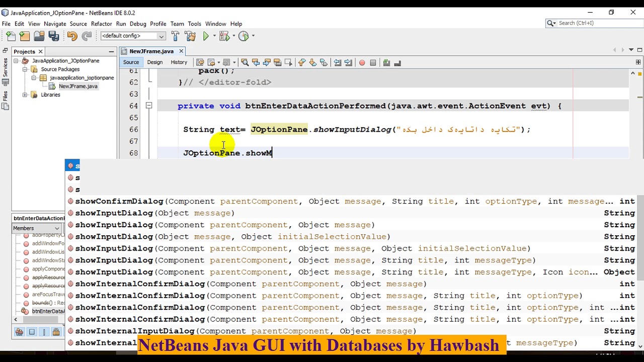Open the Navigate menu
This screenshot has width=644, height=362.
click(55, 24)
